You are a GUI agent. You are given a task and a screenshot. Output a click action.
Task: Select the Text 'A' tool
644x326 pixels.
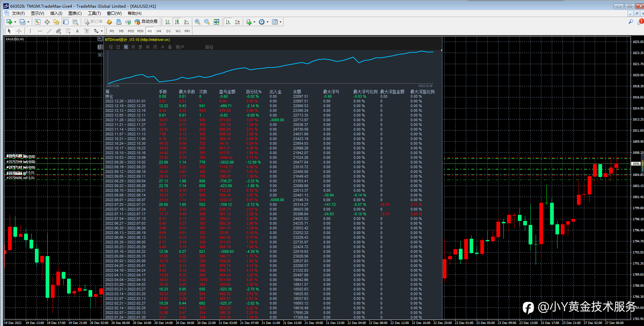(77, 31)
